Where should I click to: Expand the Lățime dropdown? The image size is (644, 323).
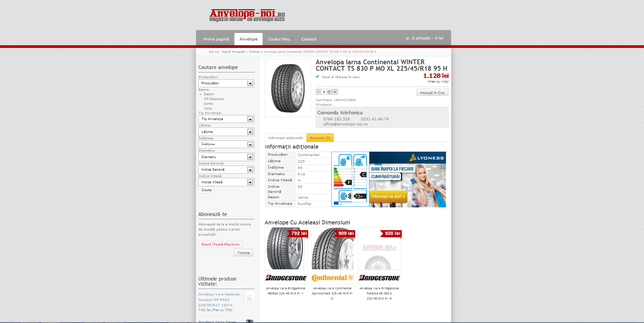tap(226, 132)
